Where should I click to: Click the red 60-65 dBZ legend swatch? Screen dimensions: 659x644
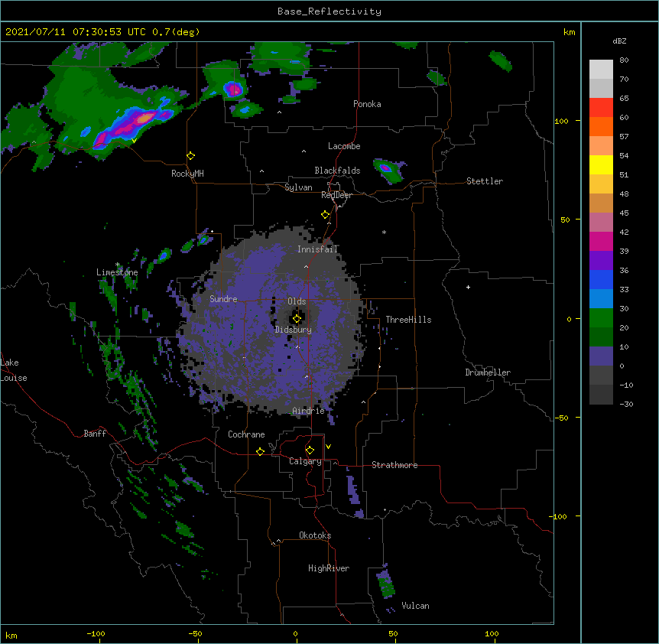(x=601, y=108)
